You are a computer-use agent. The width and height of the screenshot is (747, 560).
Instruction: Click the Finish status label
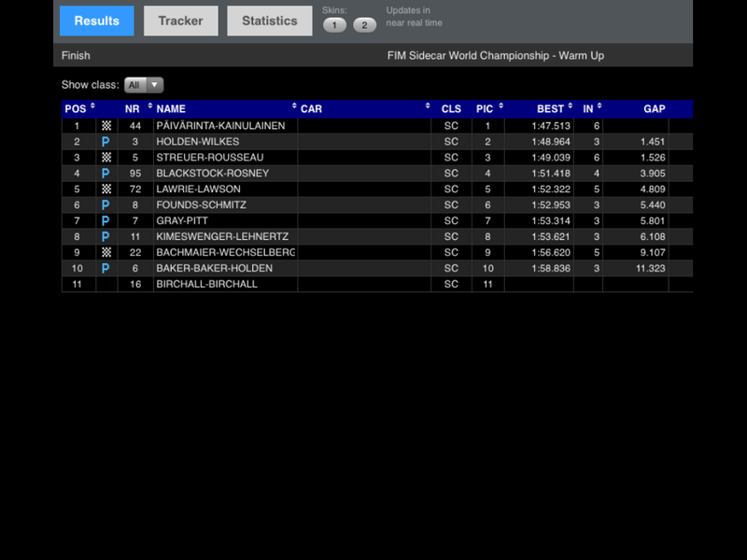[76, 55]
